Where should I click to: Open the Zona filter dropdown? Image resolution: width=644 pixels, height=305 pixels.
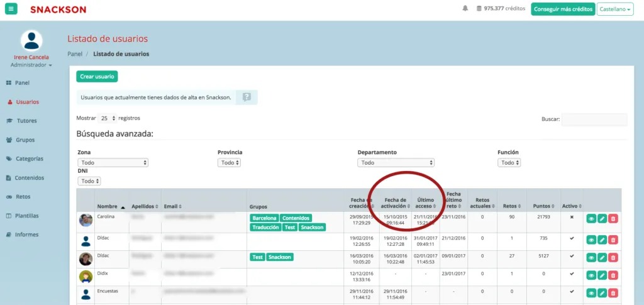(x=113, y=162)
